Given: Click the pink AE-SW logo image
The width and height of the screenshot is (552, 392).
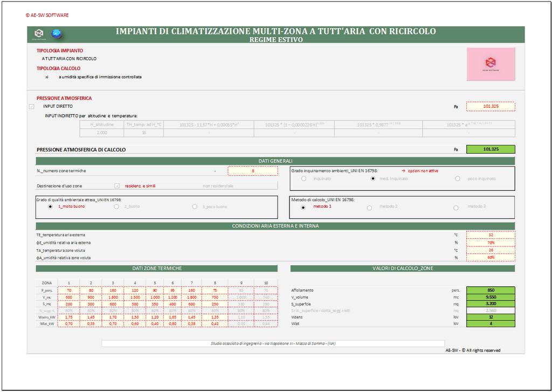Looking at the screenshot, I should click(x=491, y=63).
